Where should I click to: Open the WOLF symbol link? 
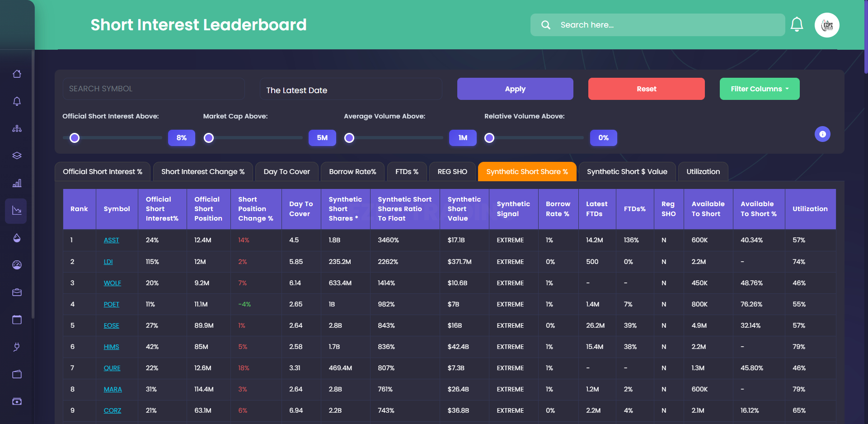click(112, 283)
